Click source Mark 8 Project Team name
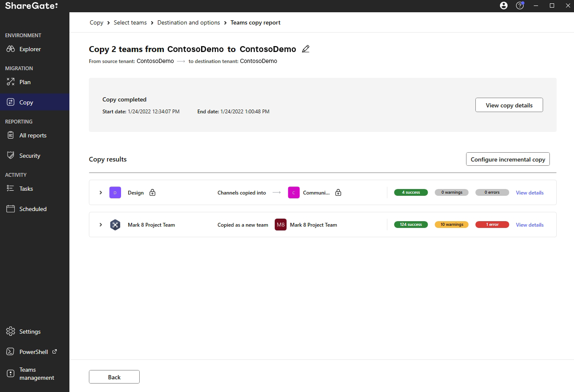Viewport: 574px width, 392px height. click(152, 225)
